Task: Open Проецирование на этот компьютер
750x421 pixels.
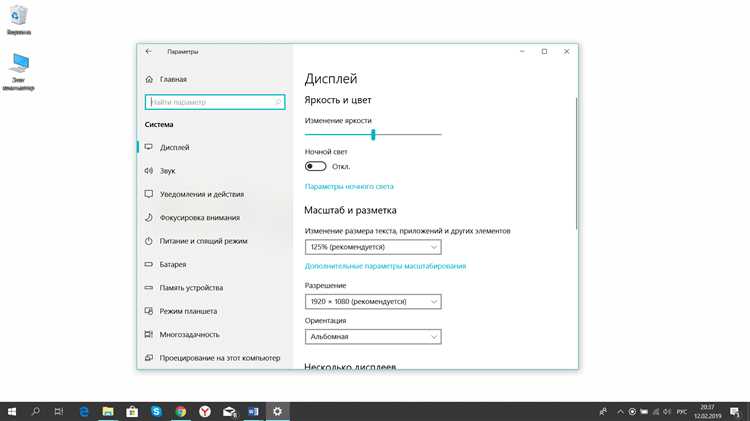Action: click(214, 358)
